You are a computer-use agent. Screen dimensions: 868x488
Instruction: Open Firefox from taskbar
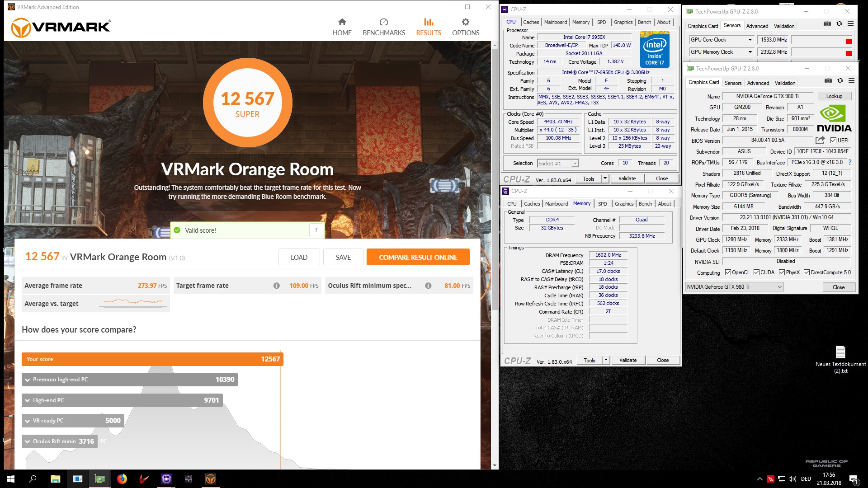tap(122, 479)
